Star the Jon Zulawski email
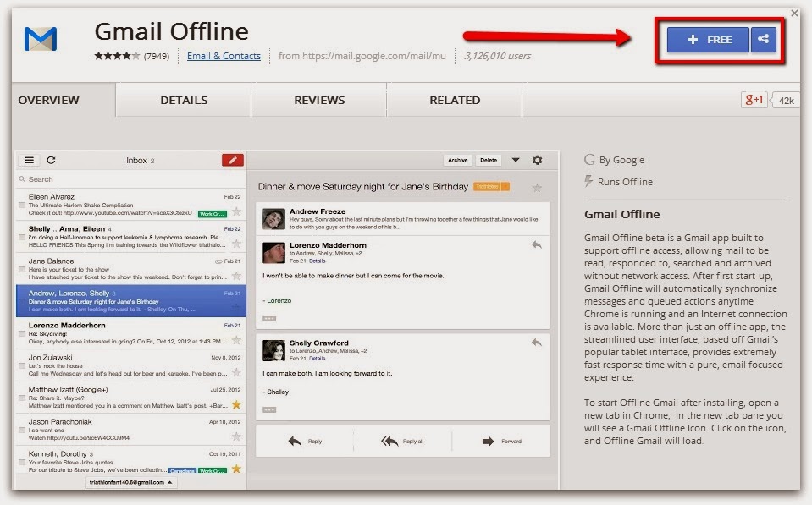The width and height of the screenshot is (812, 505). [x=236, y=372]
